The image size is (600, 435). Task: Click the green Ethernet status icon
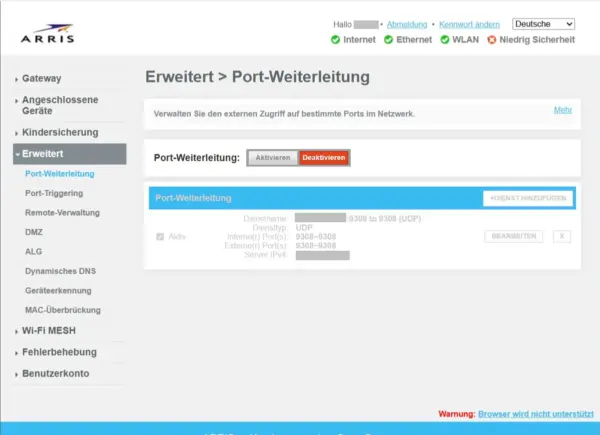click(x=388, y=40)
